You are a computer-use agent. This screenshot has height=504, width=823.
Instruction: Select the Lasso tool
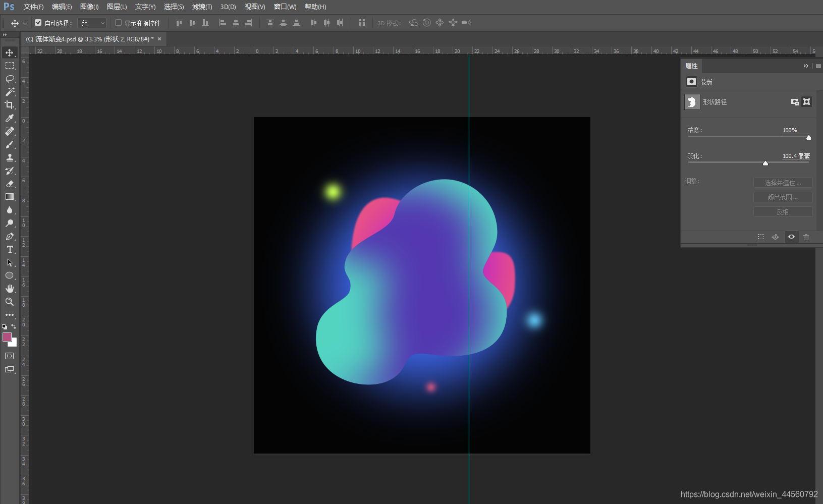click(10, 79)
